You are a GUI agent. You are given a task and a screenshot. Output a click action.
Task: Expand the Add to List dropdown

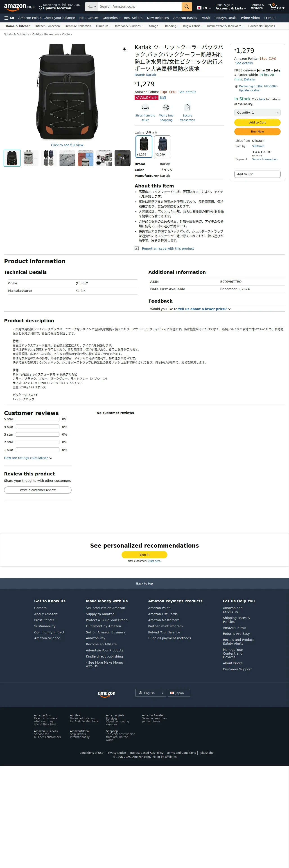tap(257, 174)
